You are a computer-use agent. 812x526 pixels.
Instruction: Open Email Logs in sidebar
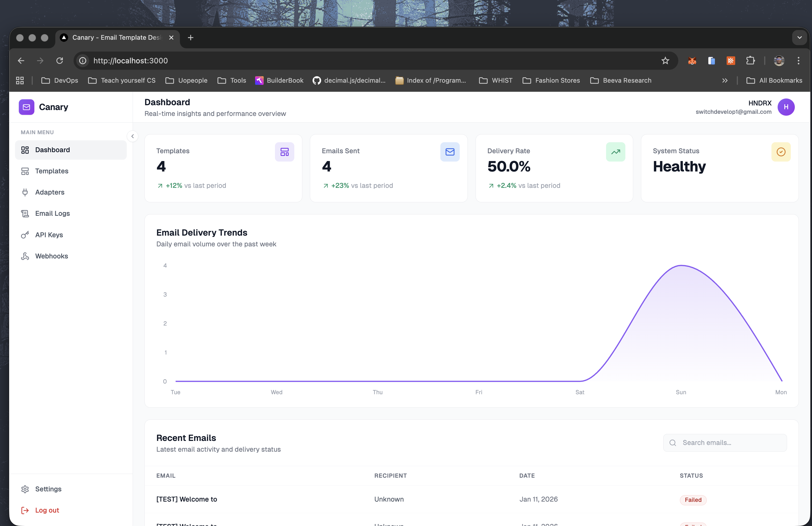[x=52, y=213]
